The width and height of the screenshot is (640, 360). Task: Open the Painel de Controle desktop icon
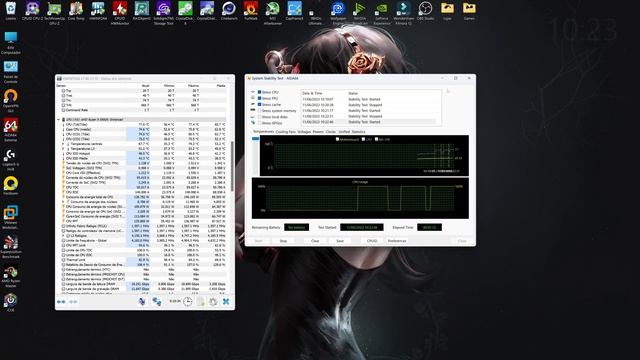(x=11, y=72)
